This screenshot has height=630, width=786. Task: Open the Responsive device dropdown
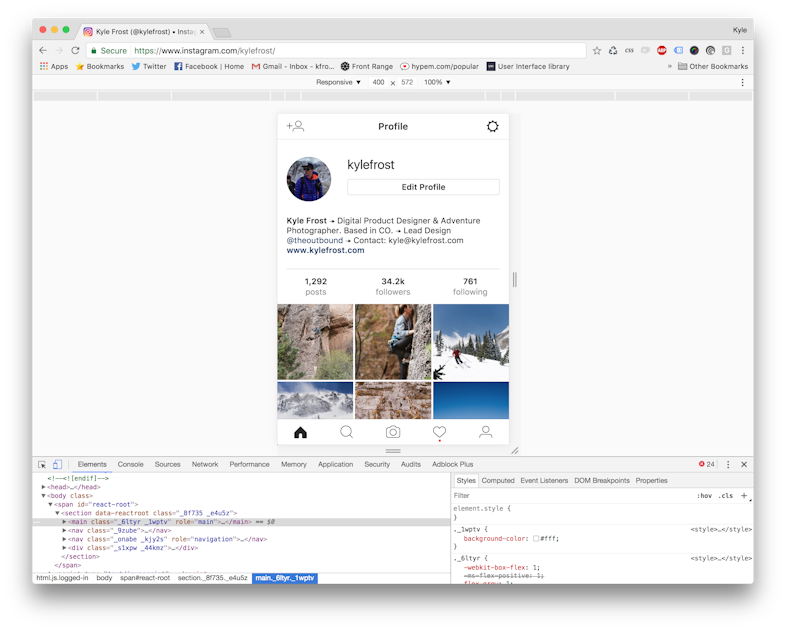coord(339,82)
